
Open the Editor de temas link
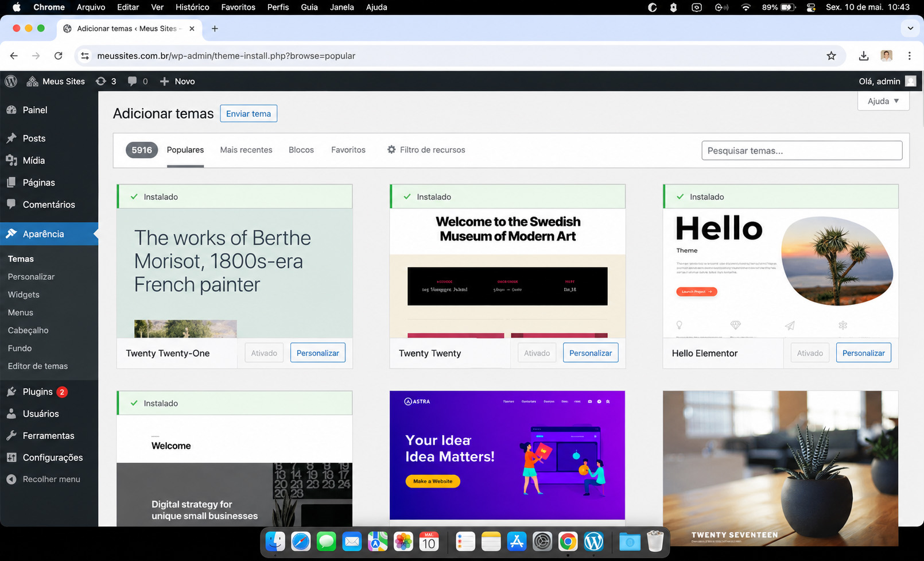tap(38, 366)
